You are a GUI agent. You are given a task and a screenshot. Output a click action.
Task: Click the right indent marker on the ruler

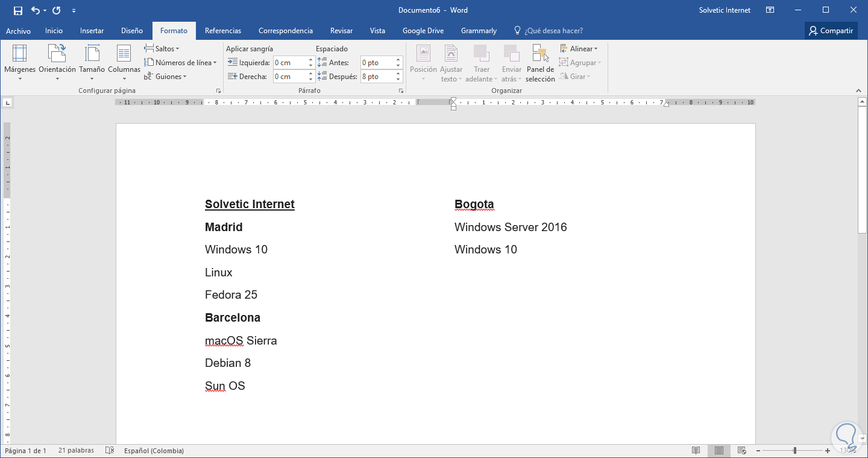pos(666,104)
